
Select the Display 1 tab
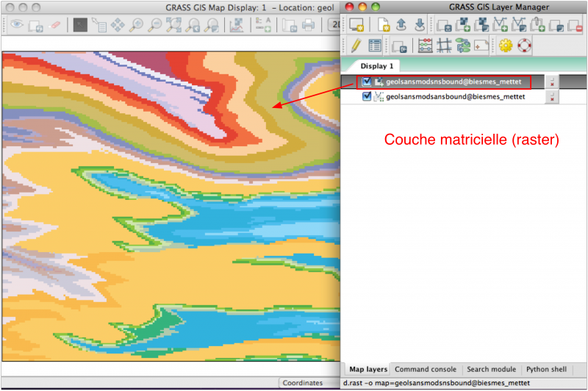376,66
